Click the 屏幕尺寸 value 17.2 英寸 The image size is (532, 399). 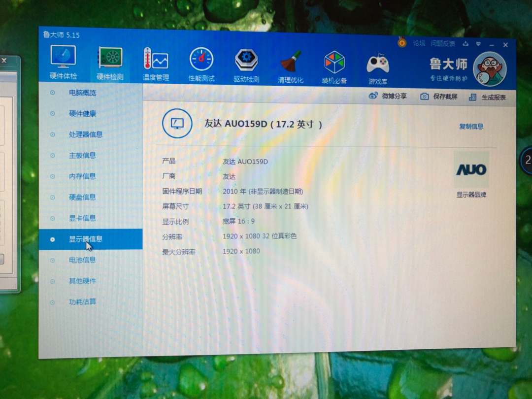pyautogui.click(x=266, y=206)
